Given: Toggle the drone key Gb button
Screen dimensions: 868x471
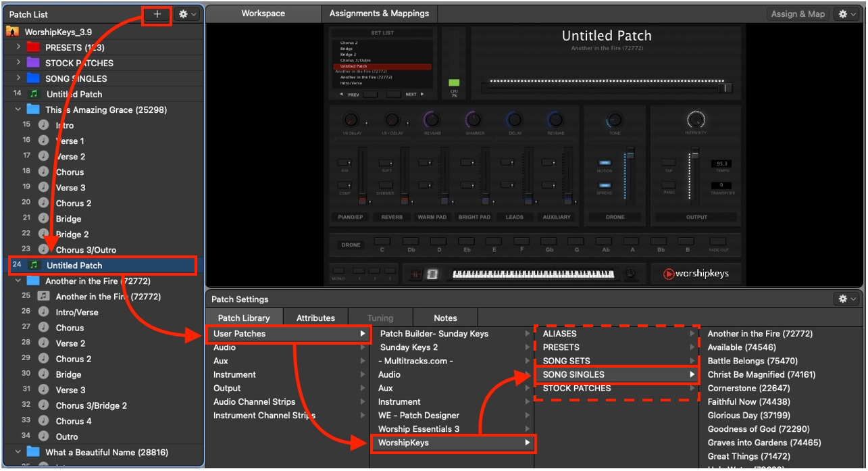Looking at the screenshot, I should (x=549, y=241).
